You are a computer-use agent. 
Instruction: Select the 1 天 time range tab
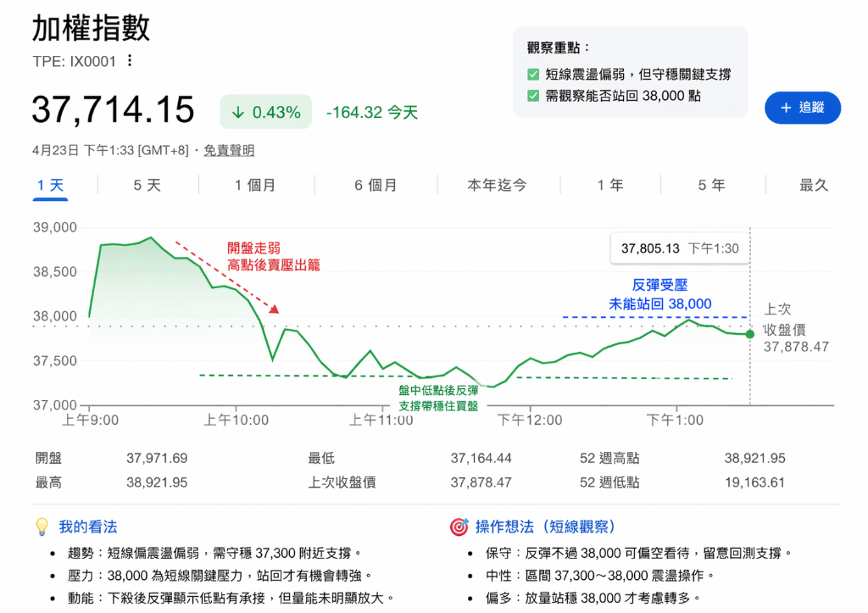[x=50, y=185]
